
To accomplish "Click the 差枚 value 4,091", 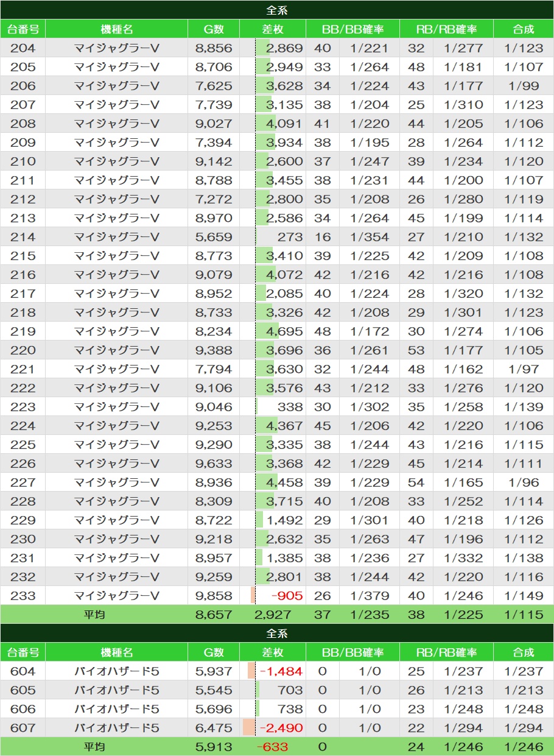I will click(x=284, y=124).
